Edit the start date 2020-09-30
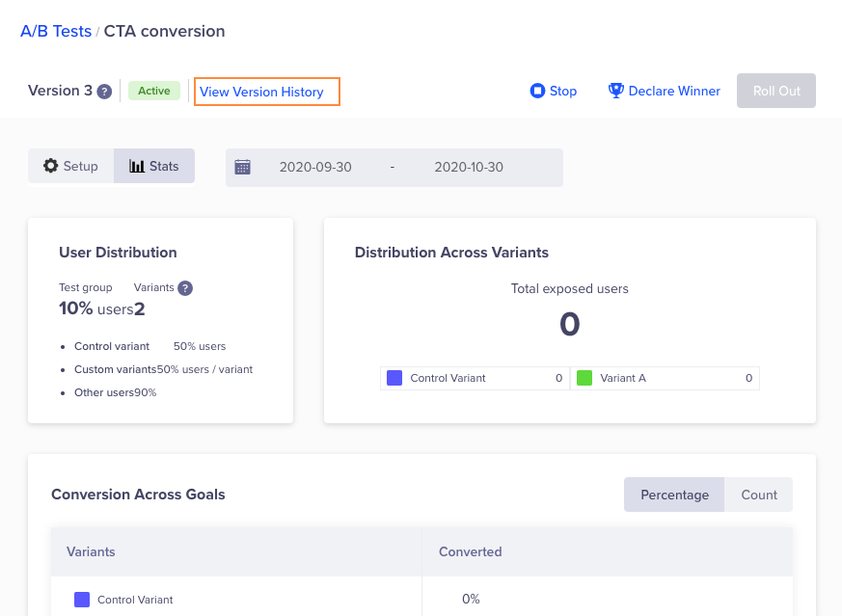 pyautogui.click(x=315, y=167)
